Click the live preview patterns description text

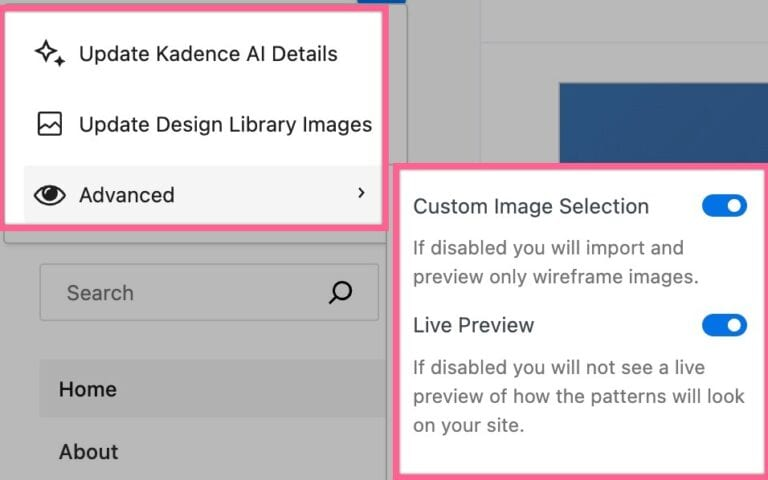pyautogui.click(x=579, y=395)
